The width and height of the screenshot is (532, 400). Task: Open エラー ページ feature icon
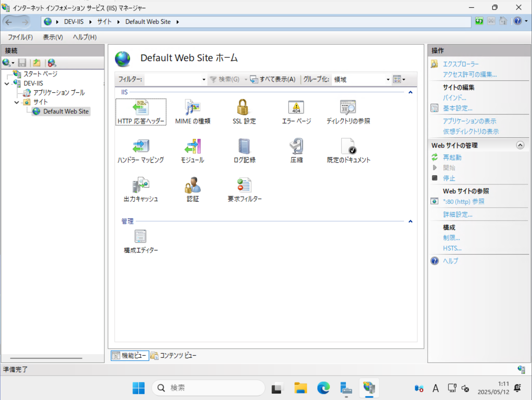tap(296, 107)
